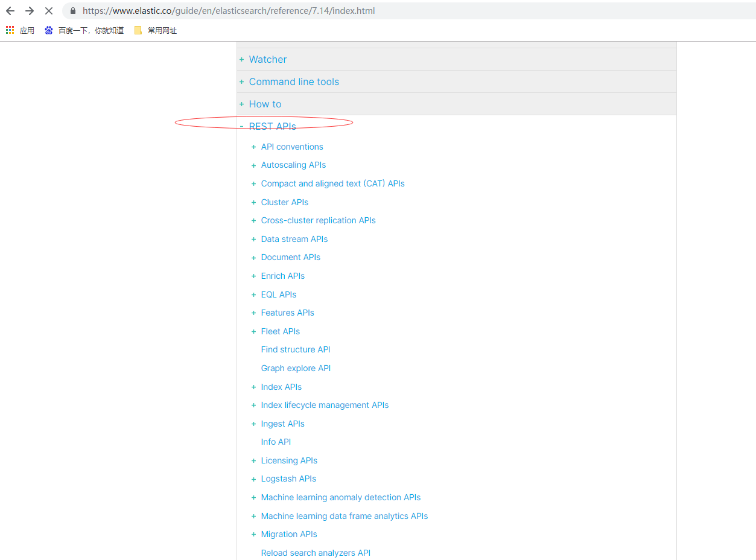Open the Licensing APIs page
The image size is (756, 560).
[x=289, y=460]
